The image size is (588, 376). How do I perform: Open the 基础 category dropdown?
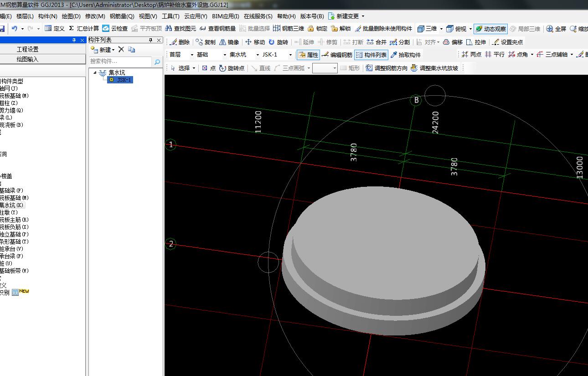(225, 55)
